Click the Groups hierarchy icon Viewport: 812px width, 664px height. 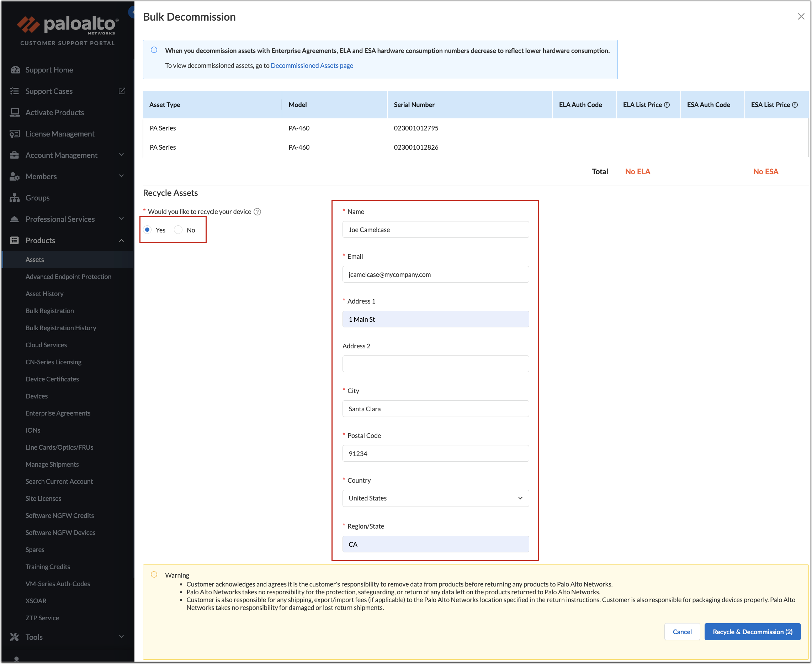click(15, 198)
